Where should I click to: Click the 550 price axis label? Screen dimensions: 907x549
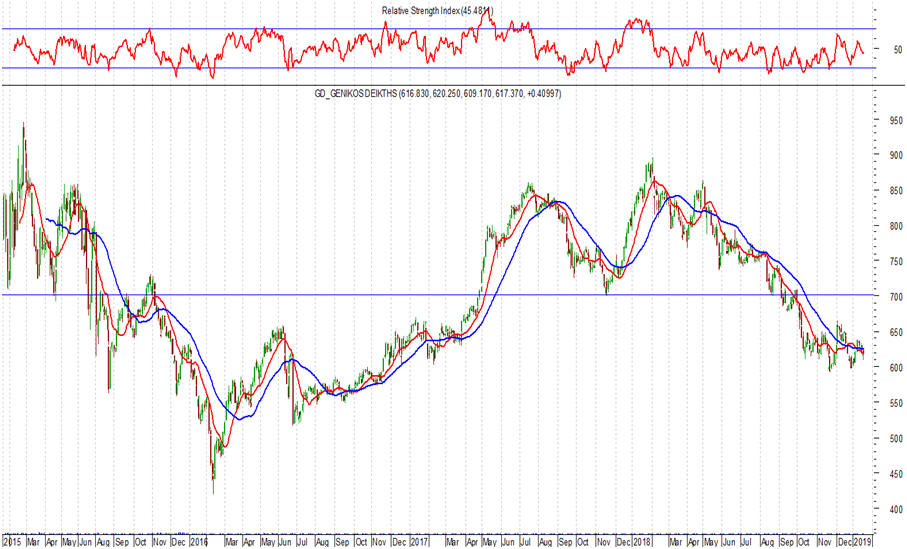(895, 403)
